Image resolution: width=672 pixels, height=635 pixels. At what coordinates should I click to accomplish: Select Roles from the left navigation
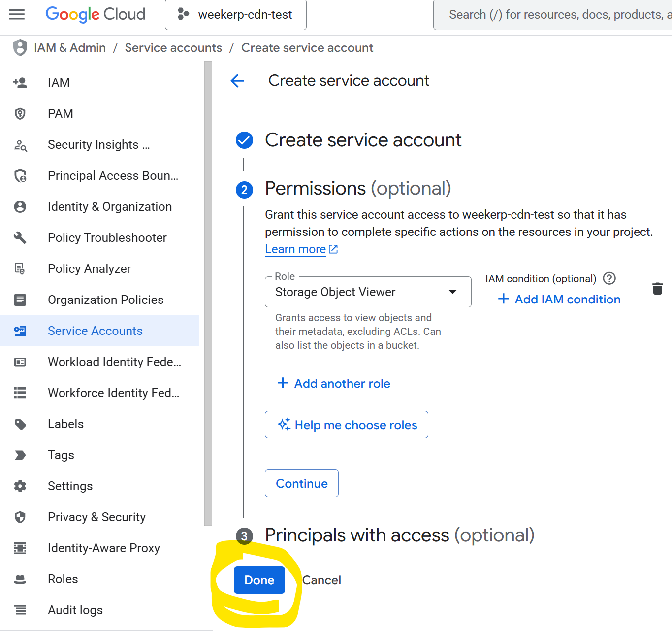click(63, 579)
